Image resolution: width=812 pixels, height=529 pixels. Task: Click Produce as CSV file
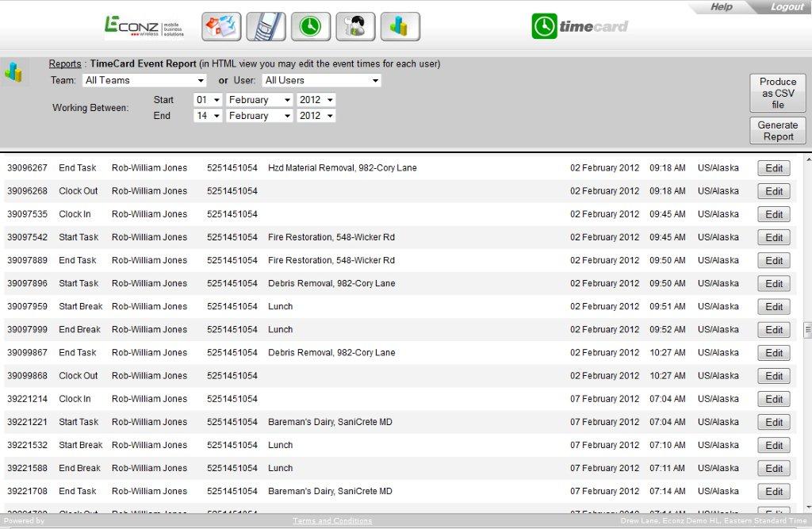(x=777, y=92)
